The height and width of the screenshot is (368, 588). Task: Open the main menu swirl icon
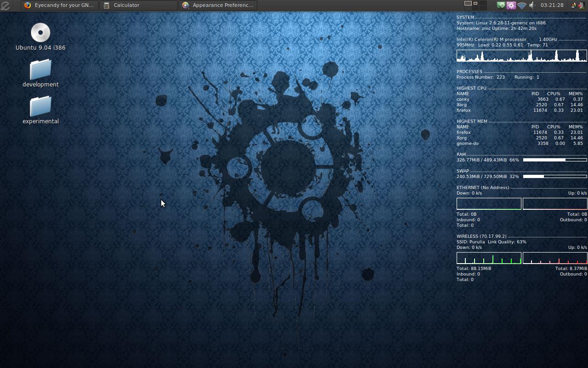(x=5, y=6)
